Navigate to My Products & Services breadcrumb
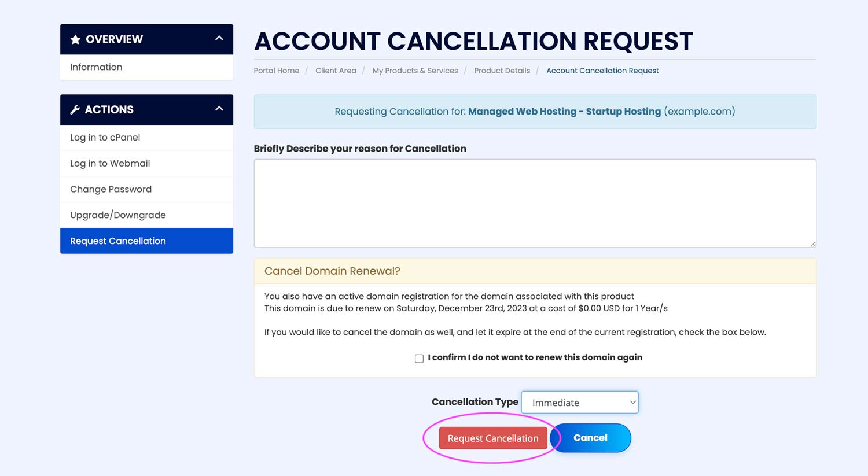The image size is (868, 476). point(415,71)
